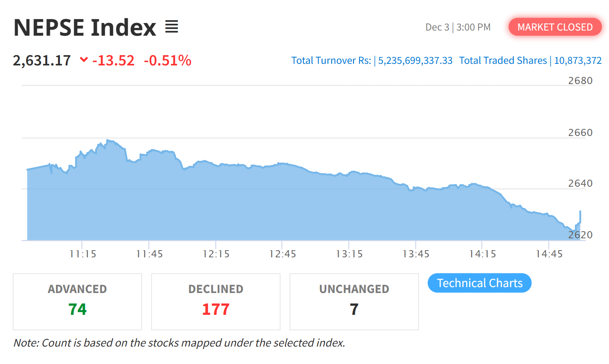609x364 pixels.
Task: Click the Total Traded Shares figure
Action: [x=578, y=61]
